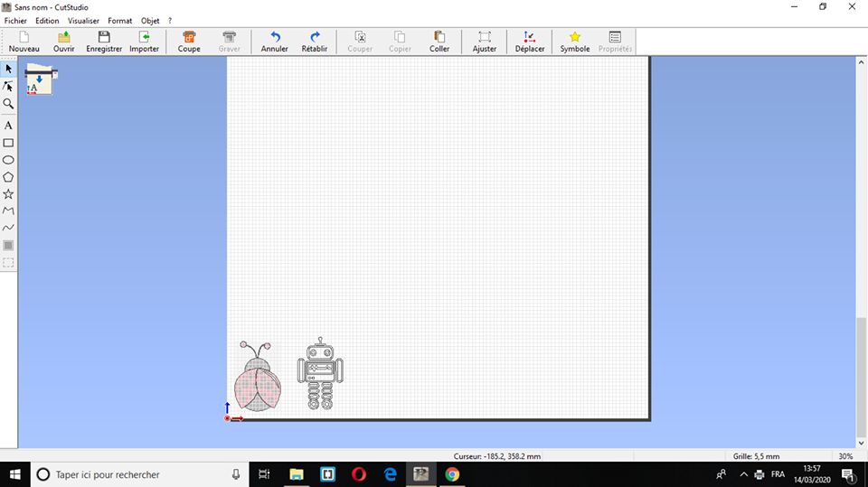Image resolution: width=868 pixels, height=487 pixels.
Task: Click the Taper ici pour rechercher box
Action: click(x=139, y=474)
